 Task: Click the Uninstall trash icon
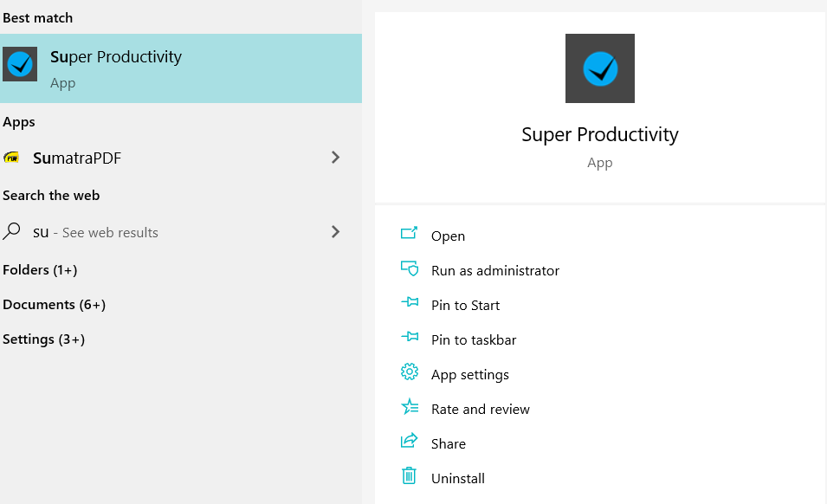pyautogui.click(x=410, y=477)
